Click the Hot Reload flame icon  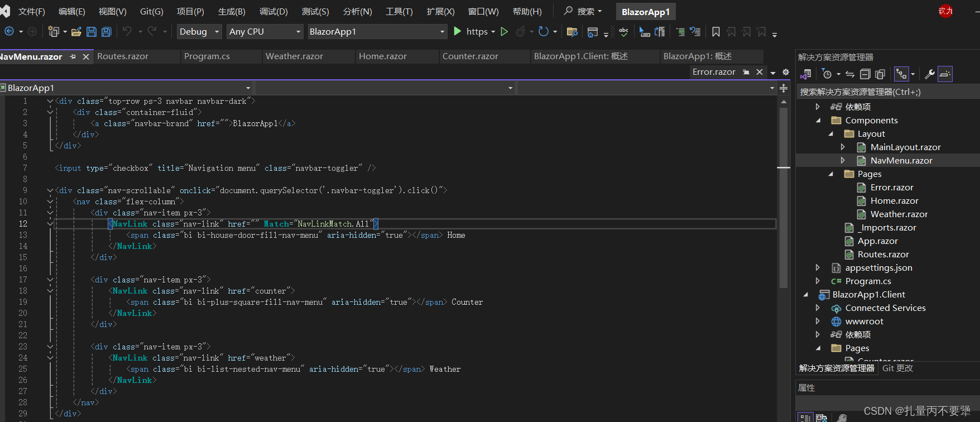pos(520,32)
